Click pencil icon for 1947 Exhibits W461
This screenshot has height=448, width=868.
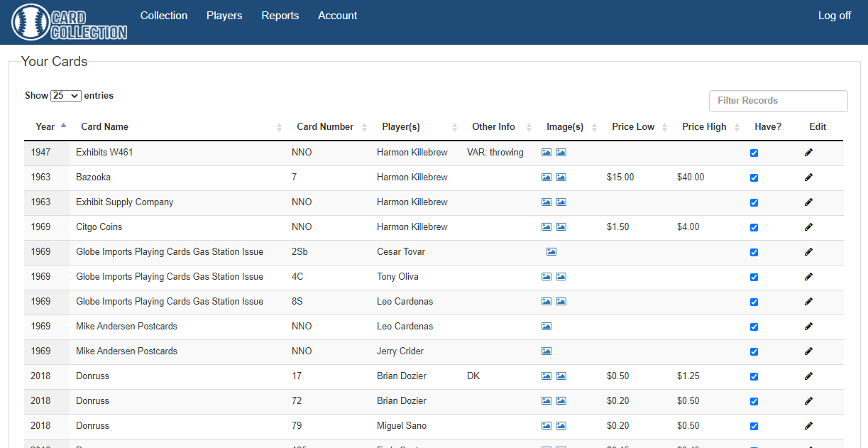[808, 153]
